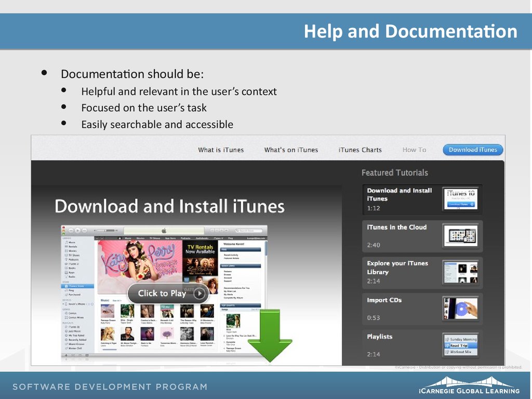Click the play button in the iTunes screenshot
532x399 pixels.
(78, 230)
